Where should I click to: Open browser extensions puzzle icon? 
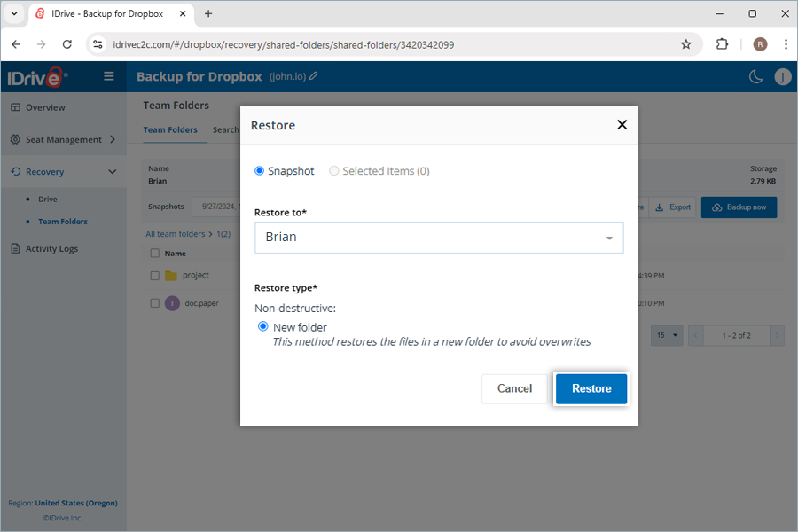click(x=722, y=43)
